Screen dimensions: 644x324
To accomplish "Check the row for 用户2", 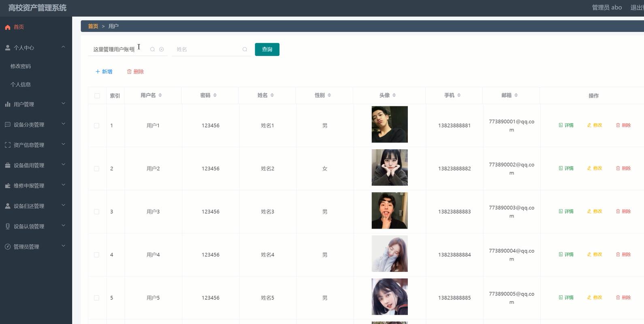I will pyautogui.click(x=96, y=169).
